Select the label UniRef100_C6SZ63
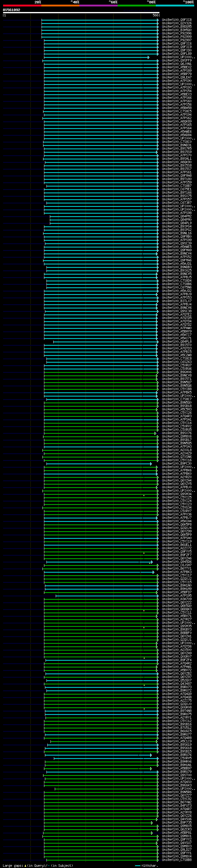 [176, 362]
